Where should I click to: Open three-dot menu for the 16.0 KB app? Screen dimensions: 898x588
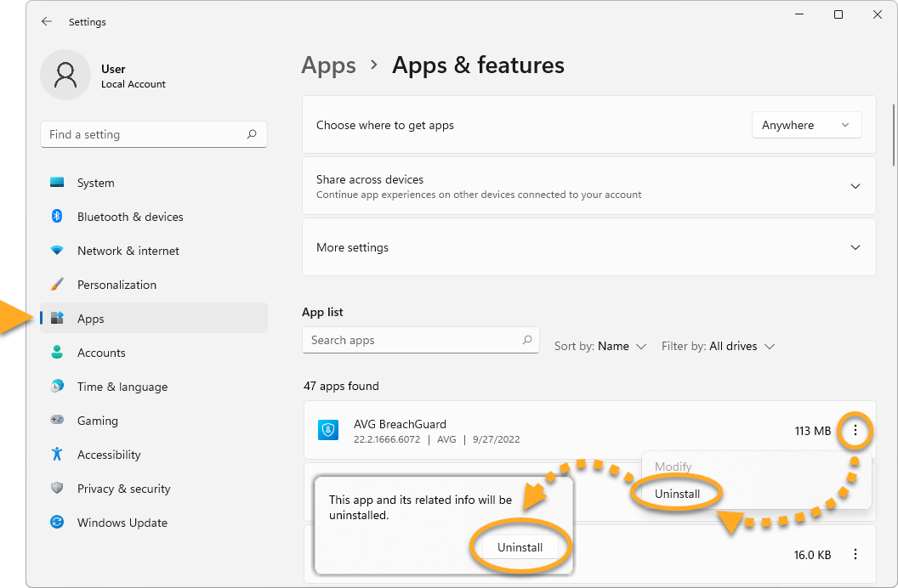coord(855,555)
